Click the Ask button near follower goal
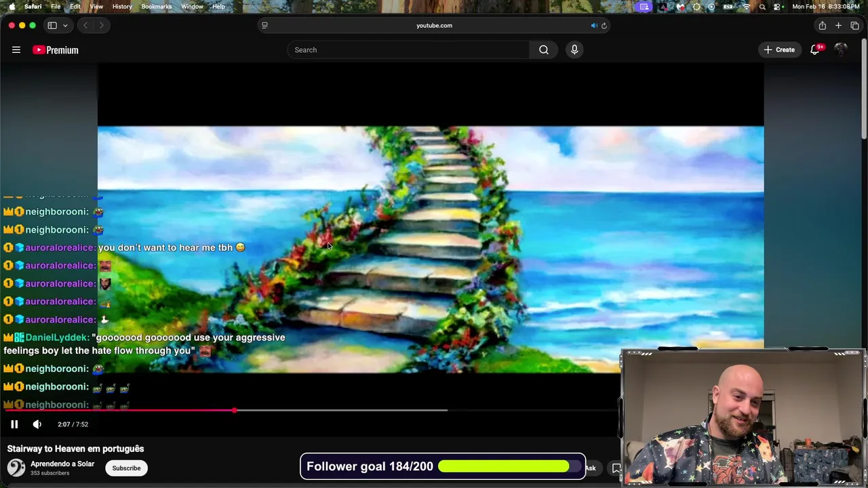868x488 pixels. point(591,468)
